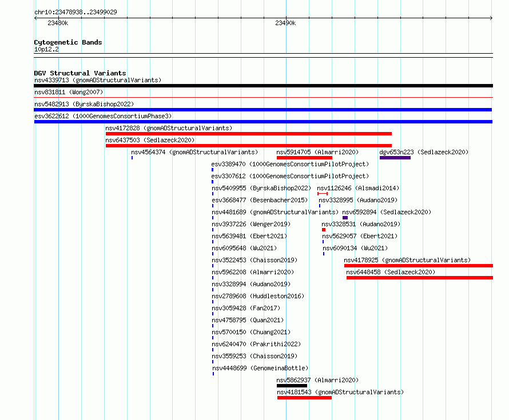509x420 pixels.
Task: Open nsv6437503 (Sedlazeck2020) label
Action: point(150,140)
